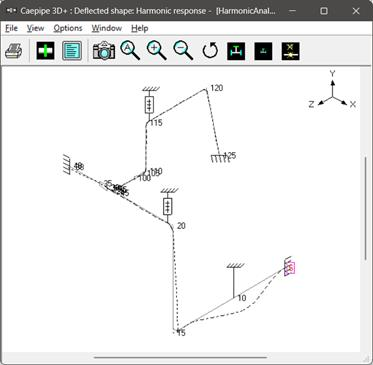Click the Print icon in toolbar

coord(14,51)
